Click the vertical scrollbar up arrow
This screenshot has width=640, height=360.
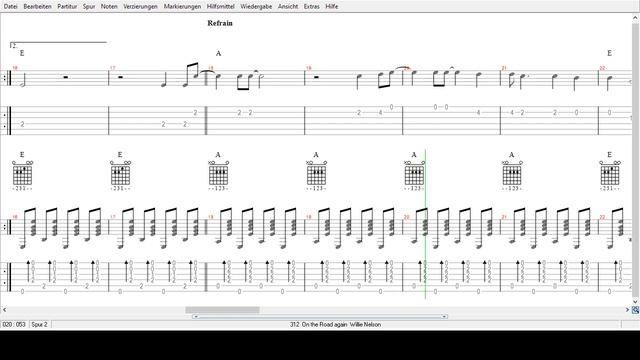636,18
